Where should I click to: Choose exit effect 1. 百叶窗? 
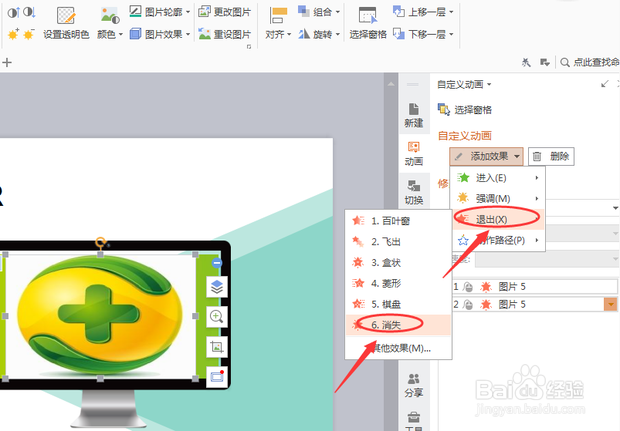point(398,221)
